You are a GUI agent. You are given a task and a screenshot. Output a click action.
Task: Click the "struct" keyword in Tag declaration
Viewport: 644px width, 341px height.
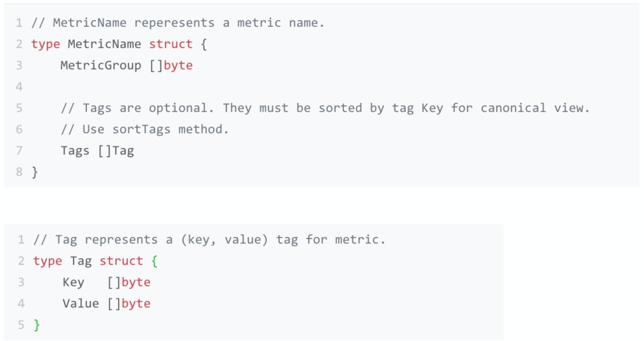[121, 261]
